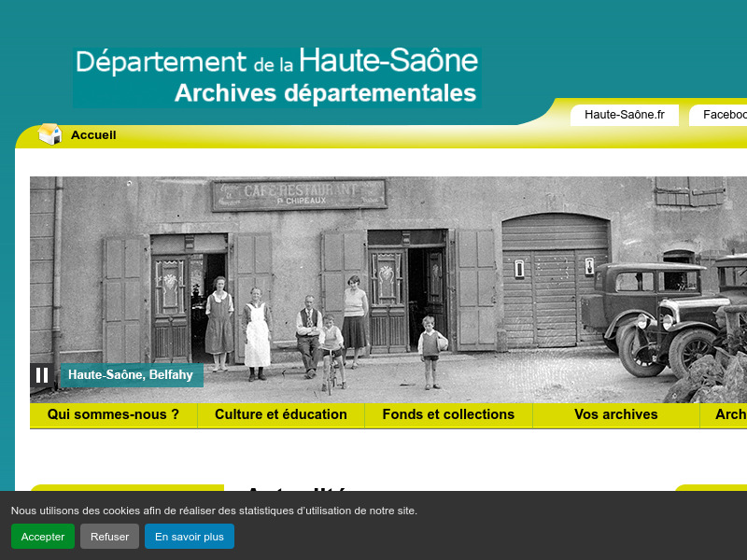Screen dimensions: 747x560
Task: Accept cookies with the Accepter button
Action: click(42, 536)
